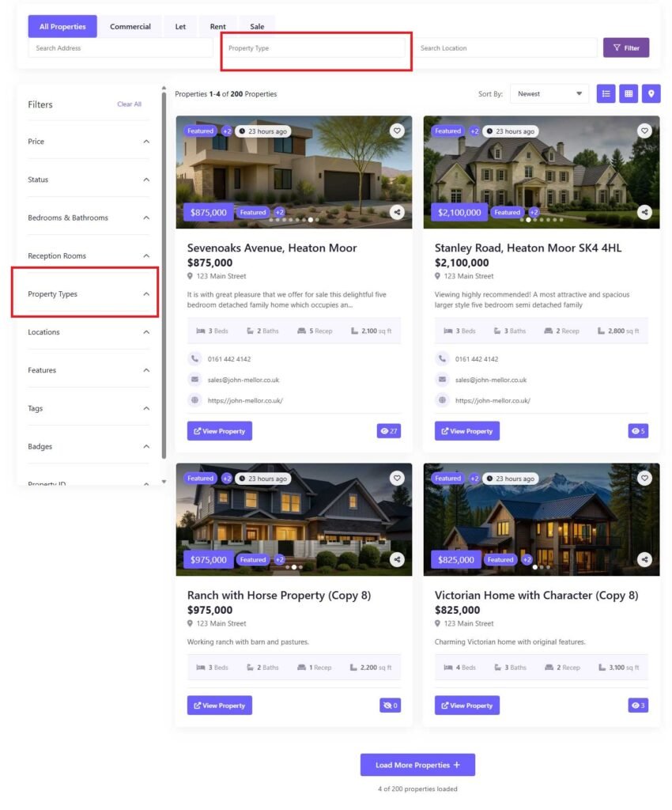Viewport: 672px width, 810px height.
Task: Click phone icon on Sevenoaks Avenue card
Action: pos(194,359)
